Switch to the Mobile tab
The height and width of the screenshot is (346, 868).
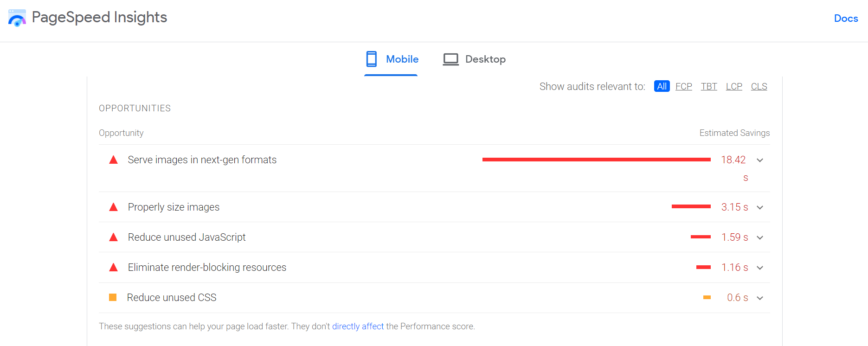pos(391,59)
